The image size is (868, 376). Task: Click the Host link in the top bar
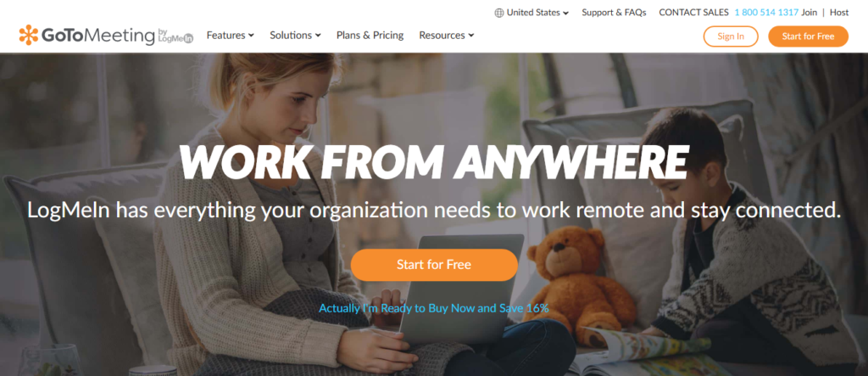pos(839,12)
